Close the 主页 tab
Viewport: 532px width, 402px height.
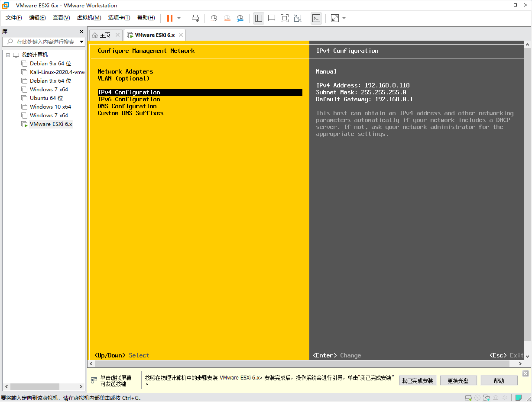[117, 35]
